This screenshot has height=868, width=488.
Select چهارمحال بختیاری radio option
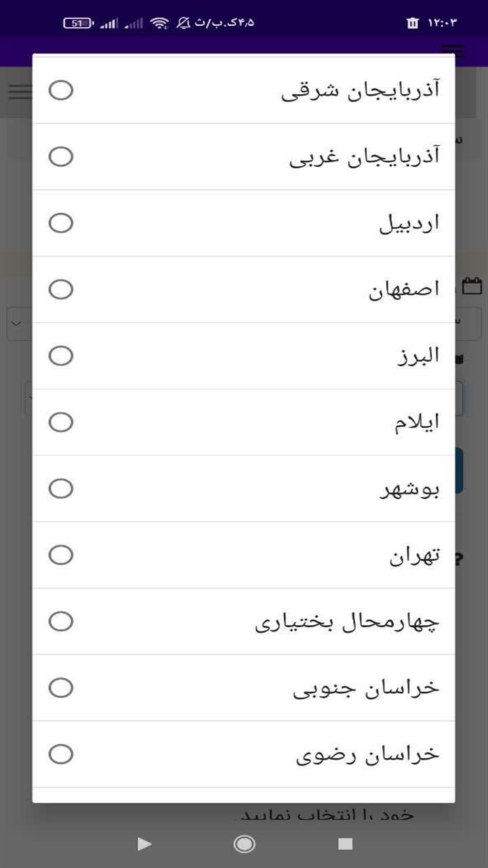tap(61, 622)
